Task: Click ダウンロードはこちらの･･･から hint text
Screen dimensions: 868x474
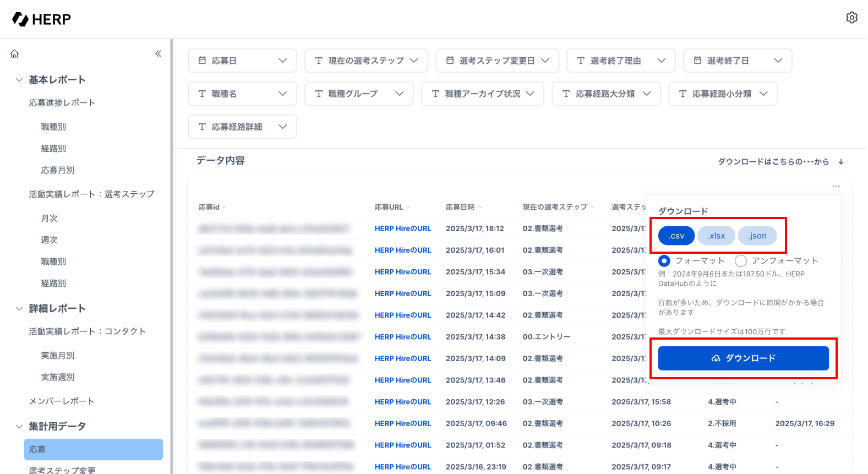Action: click(x=773, y=162)
